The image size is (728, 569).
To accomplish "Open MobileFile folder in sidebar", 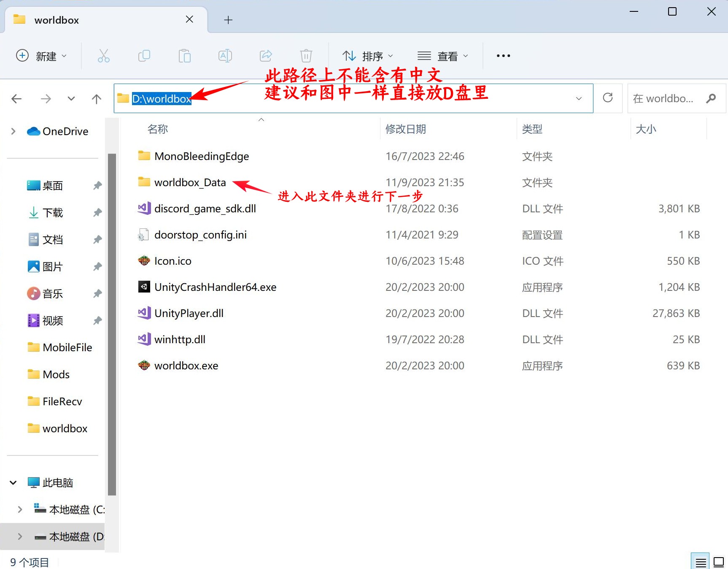I will [59, 347].
